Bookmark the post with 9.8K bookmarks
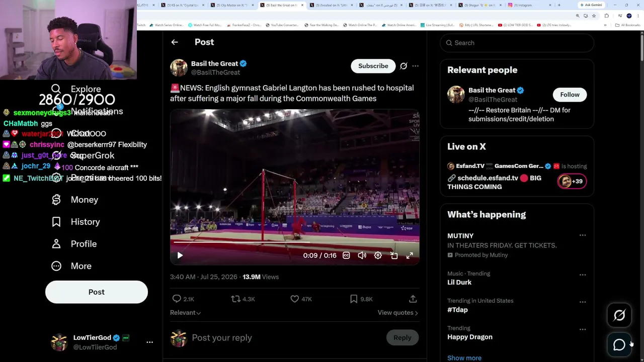This screenshot has width=644, height=362. (x=361, y=299)
